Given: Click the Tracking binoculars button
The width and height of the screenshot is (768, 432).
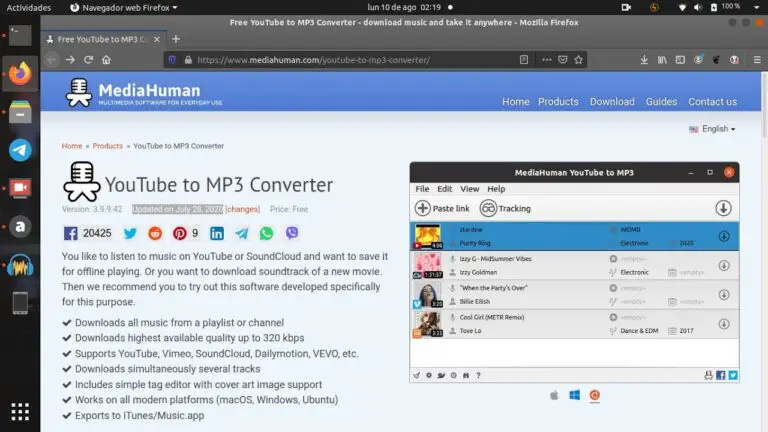Looking at the screenshot, I should (x=505, y=208).
